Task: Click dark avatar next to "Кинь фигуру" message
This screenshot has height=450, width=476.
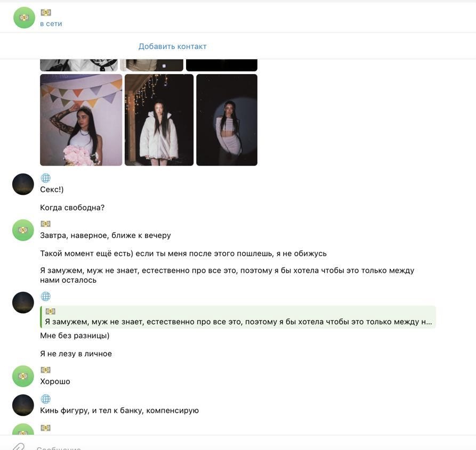Action: (x=23, y=405)
